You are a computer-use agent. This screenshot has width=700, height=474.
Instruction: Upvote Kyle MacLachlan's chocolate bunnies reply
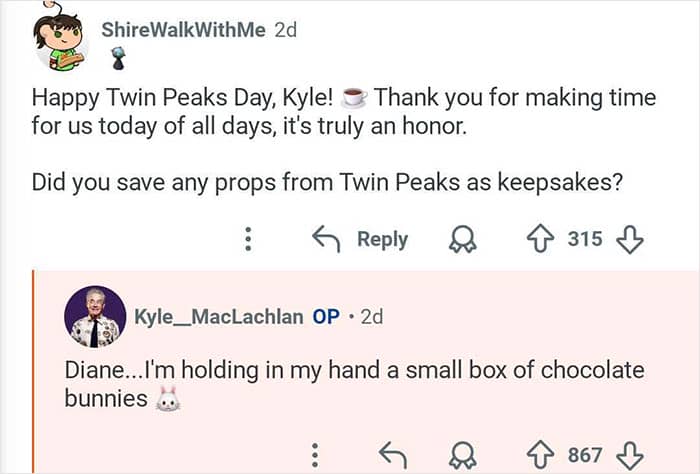point(540,455)
